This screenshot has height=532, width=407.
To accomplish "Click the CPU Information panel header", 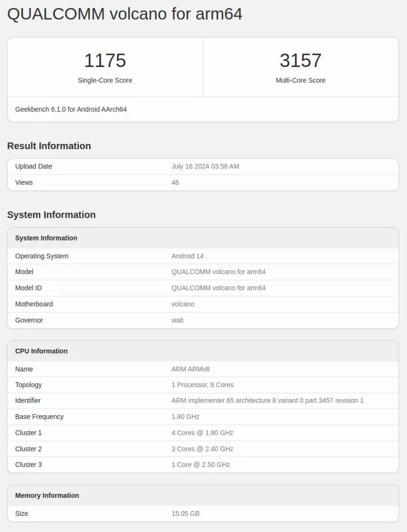I will tap(41, 351).
